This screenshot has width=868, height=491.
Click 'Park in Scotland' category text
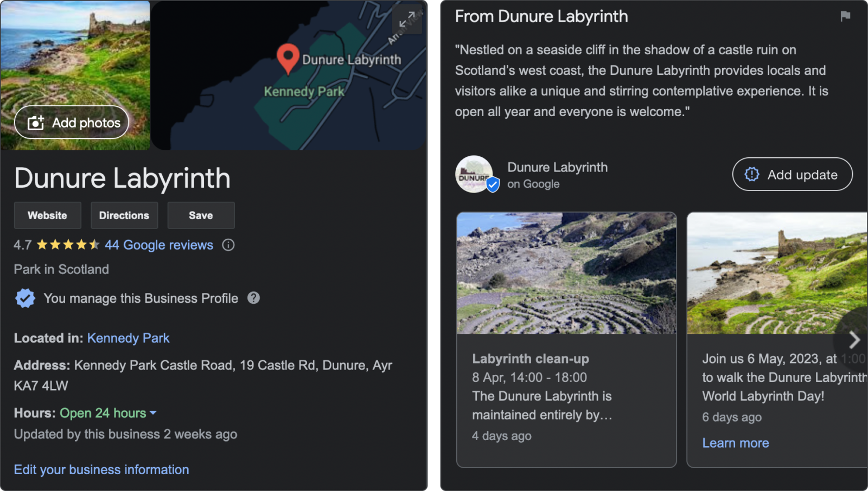[61, 269]
